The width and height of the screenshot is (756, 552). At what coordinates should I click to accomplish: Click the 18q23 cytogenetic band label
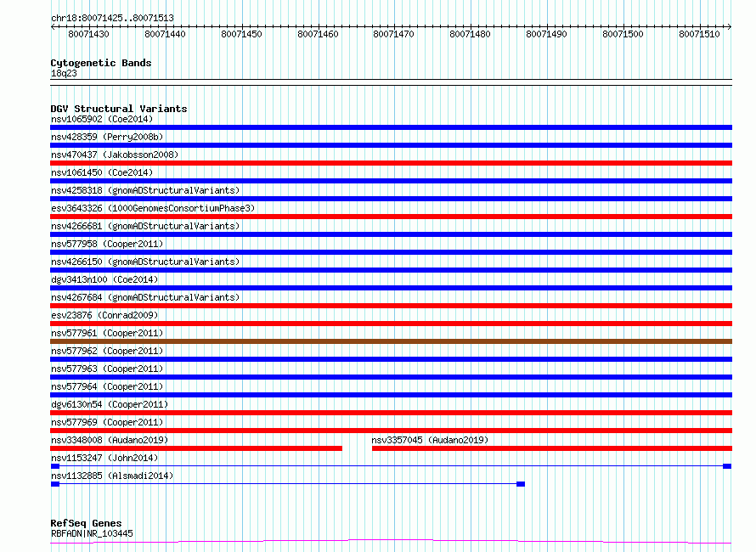(64, 73)
